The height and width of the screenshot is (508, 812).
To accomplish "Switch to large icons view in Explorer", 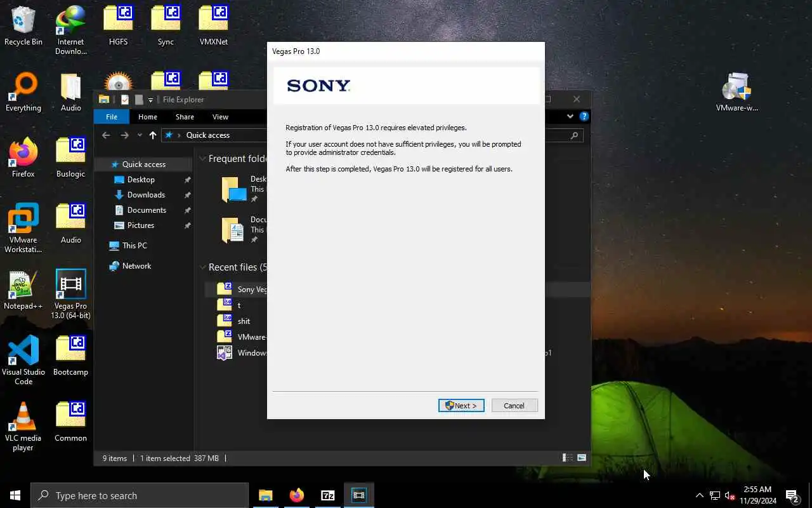I will coord(582,458).
